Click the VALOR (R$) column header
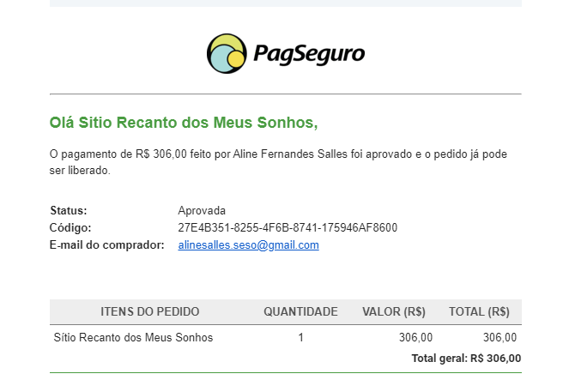The height and width of the screenshot is (392, 581). coord(394,311)
